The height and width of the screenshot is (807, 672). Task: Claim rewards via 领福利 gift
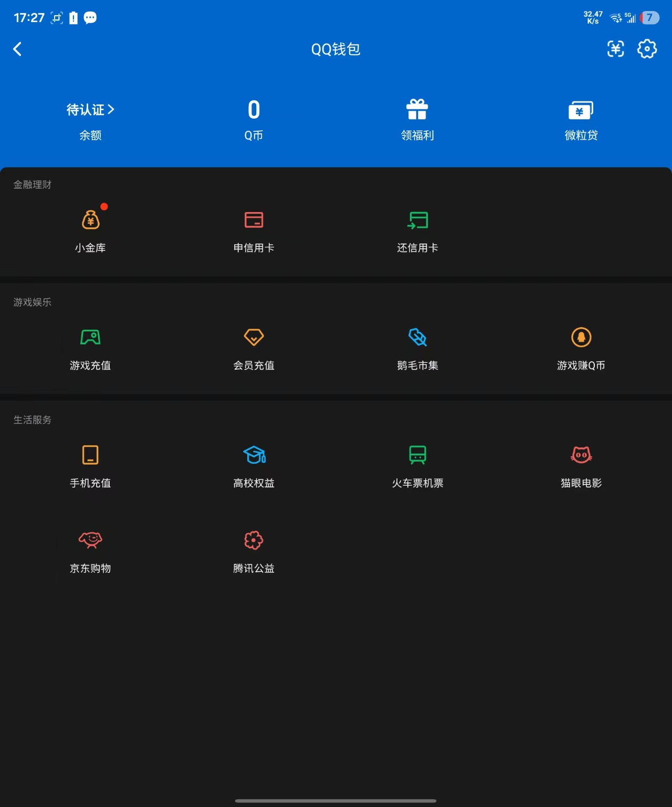417,118
